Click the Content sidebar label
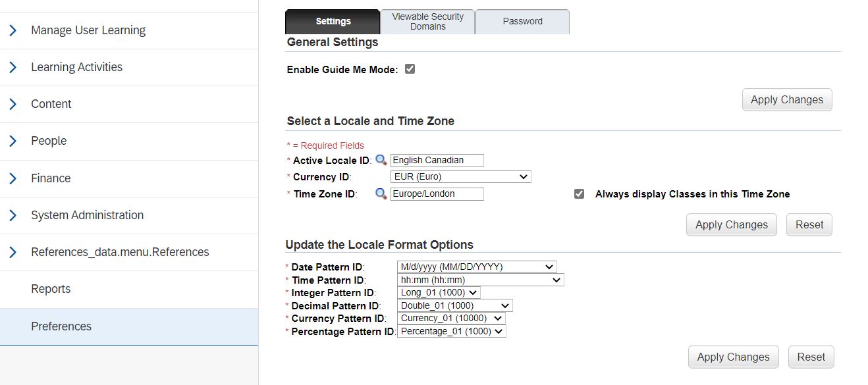This screenshot has width=868, height=385. point(51,104)
